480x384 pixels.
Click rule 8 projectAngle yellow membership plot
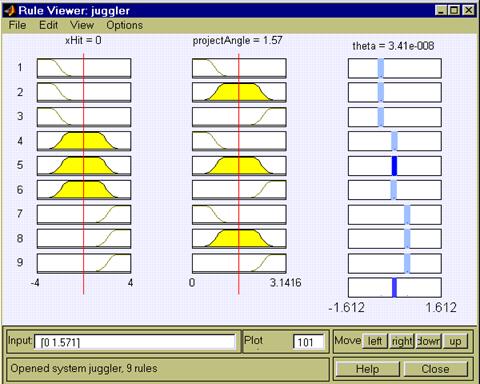[x=239, y=239]
